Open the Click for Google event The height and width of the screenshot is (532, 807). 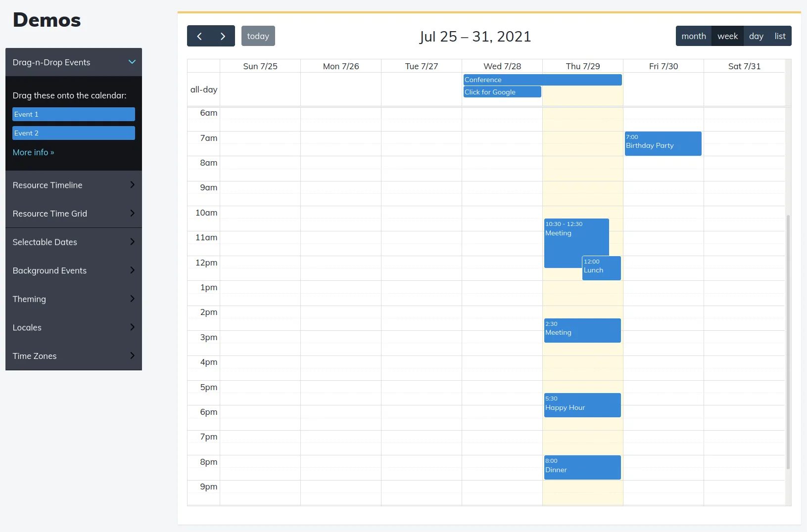tap(502, 92)
